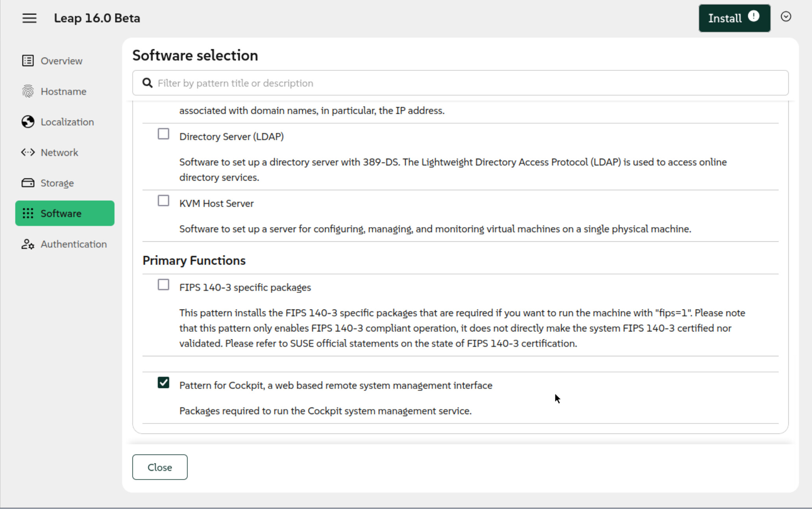This screenshot has width=812, height=509.
Task: Go to the Overview section
Action: coord(61,61)
